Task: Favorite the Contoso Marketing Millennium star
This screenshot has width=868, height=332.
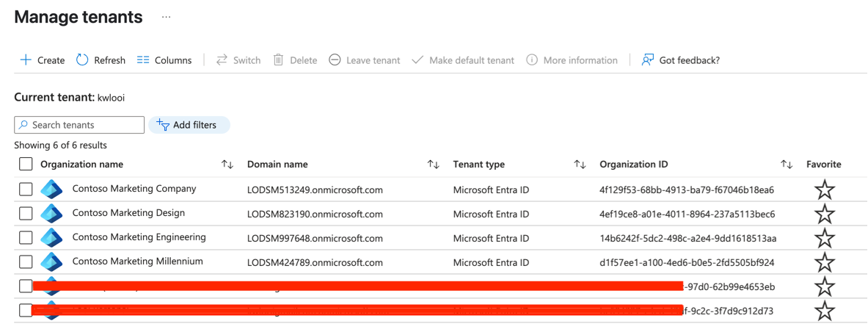Action: click(x=825, y=263)
